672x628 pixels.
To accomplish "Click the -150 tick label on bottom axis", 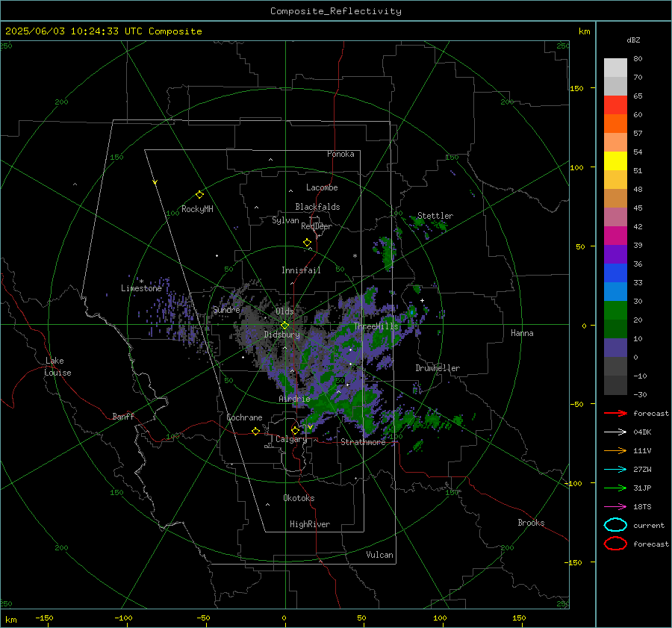I will pos(44,618).
